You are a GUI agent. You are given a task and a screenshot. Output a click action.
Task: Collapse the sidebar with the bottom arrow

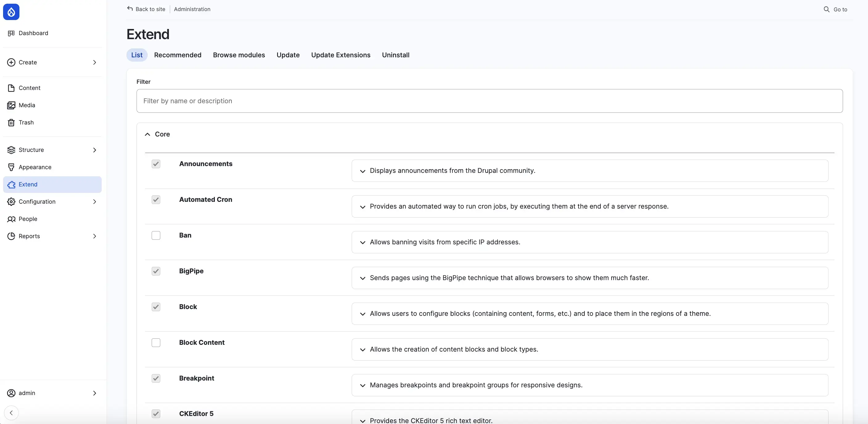click(11, 413)
